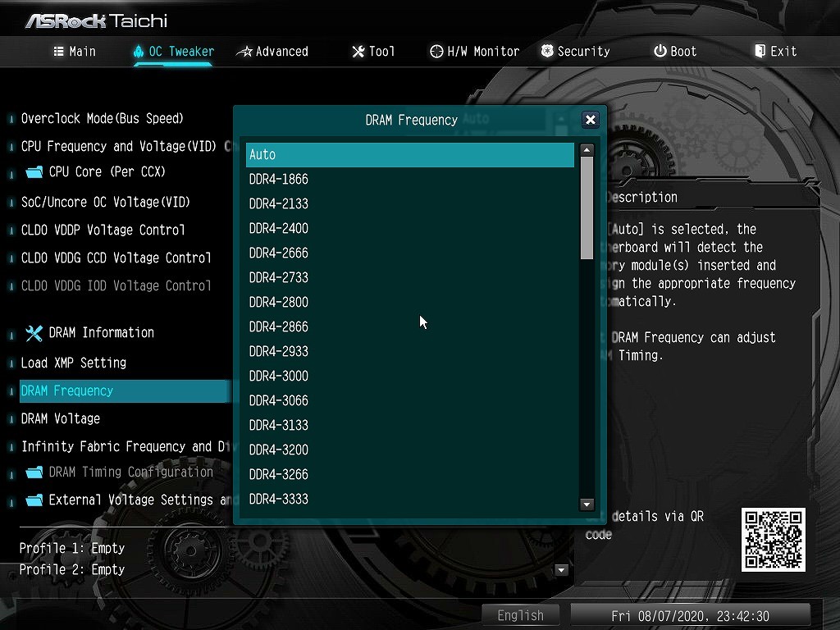The height and width of the screenshot is (630, 840).
Task: Select DDR4-3200 entry
Action: tap(410, 450)
